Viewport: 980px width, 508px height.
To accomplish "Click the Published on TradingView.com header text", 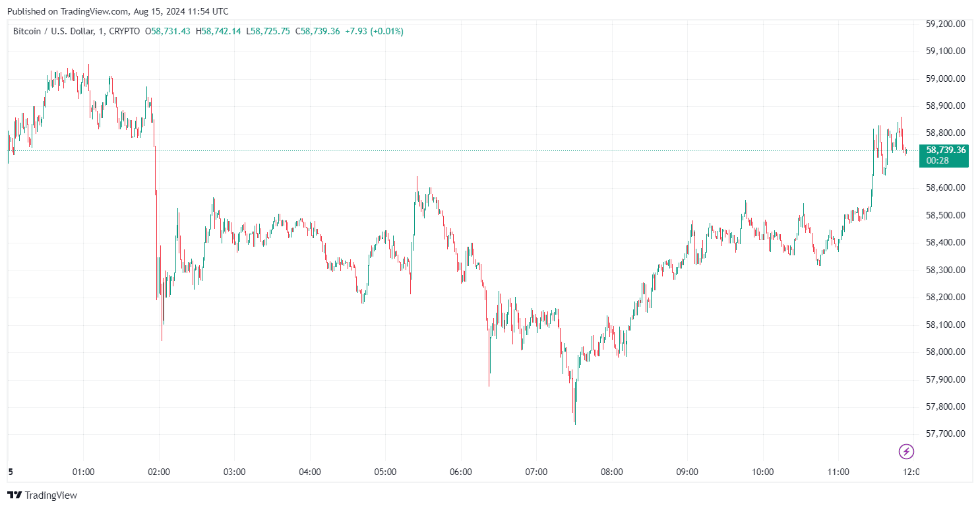I will [x=118, y=11].
